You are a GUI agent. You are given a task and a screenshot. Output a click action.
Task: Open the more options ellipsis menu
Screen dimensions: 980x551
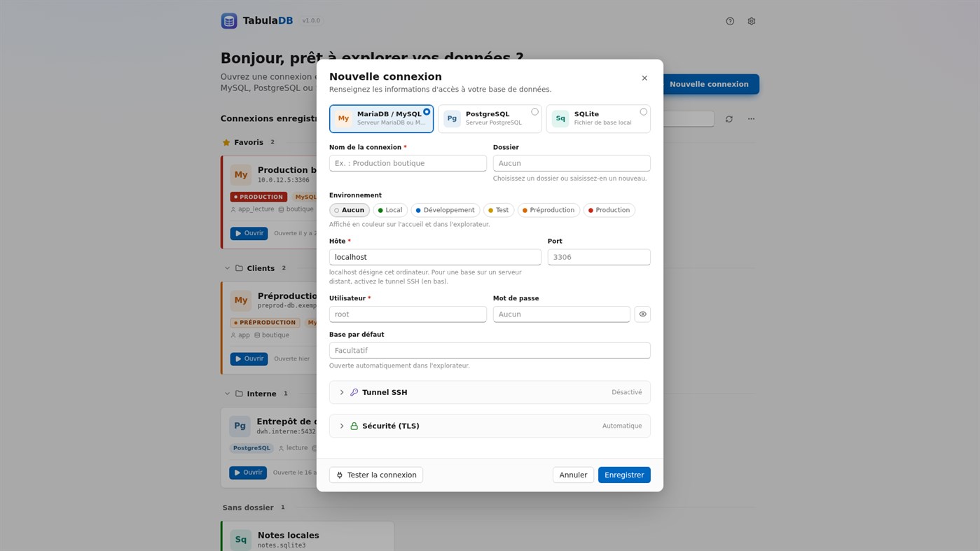point(751,119)
